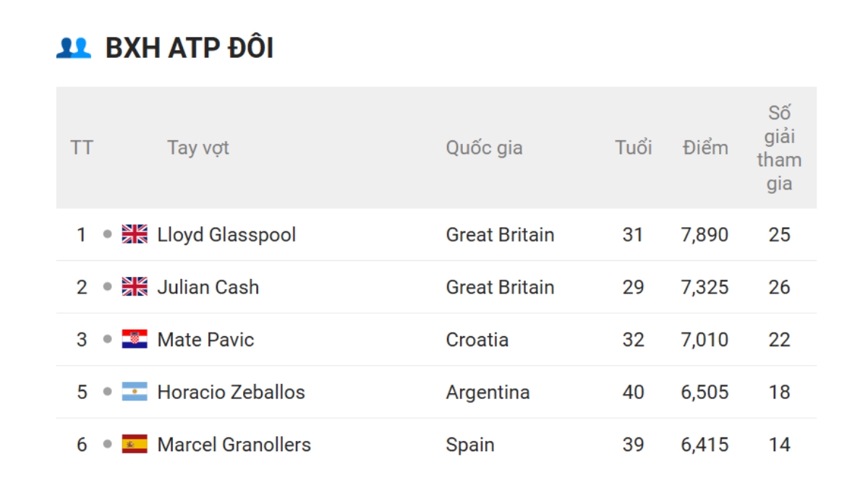
Task: Click the Great Britain flag beside Lloyd Glasspool
Action: tap(135, 234)
